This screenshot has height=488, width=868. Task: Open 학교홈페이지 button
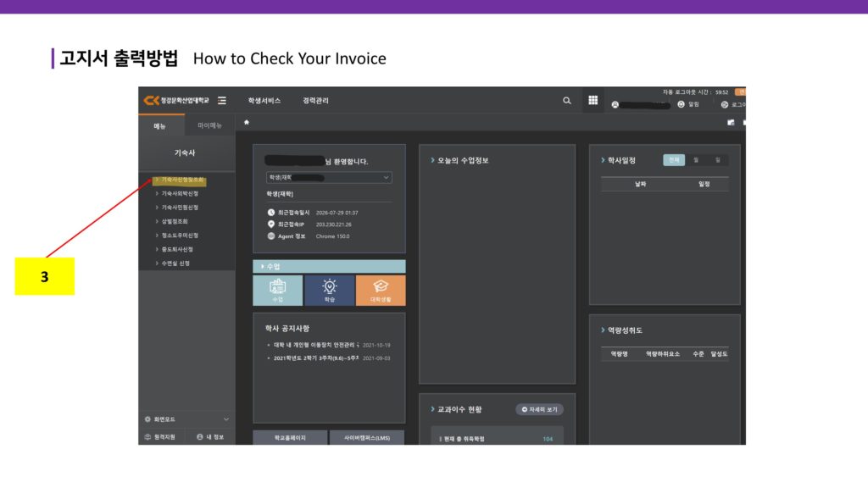(290, 438)
